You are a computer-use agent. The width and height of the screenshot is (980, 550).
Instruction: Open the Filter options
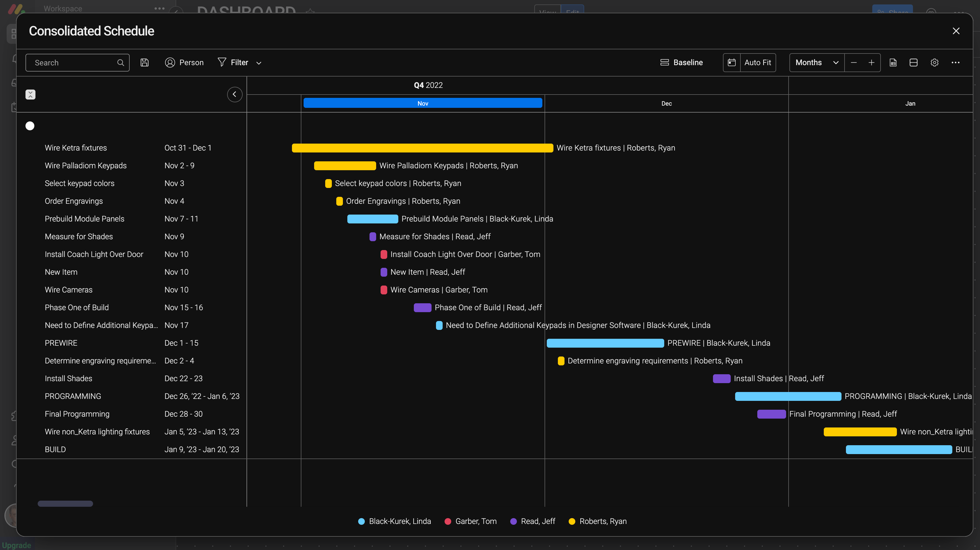click(x=233, y=62)
